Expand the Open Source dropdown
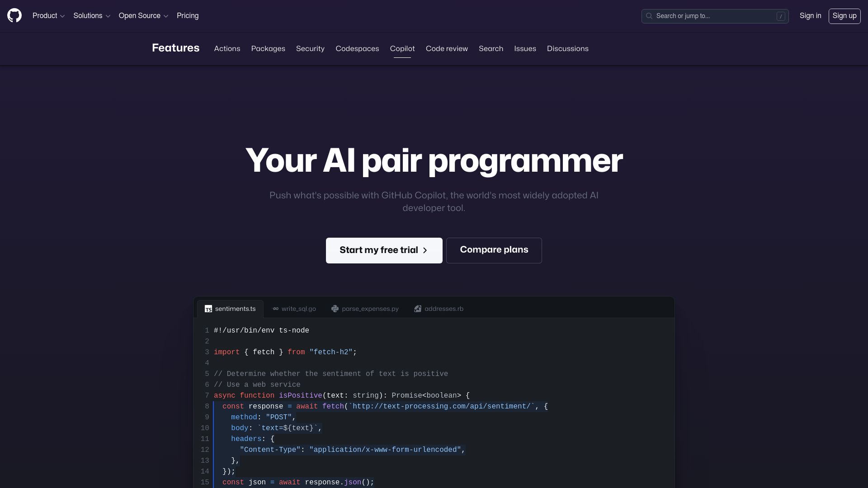This screenshot has height=488, width=868. pyautogui.click(x=143, y=16)
